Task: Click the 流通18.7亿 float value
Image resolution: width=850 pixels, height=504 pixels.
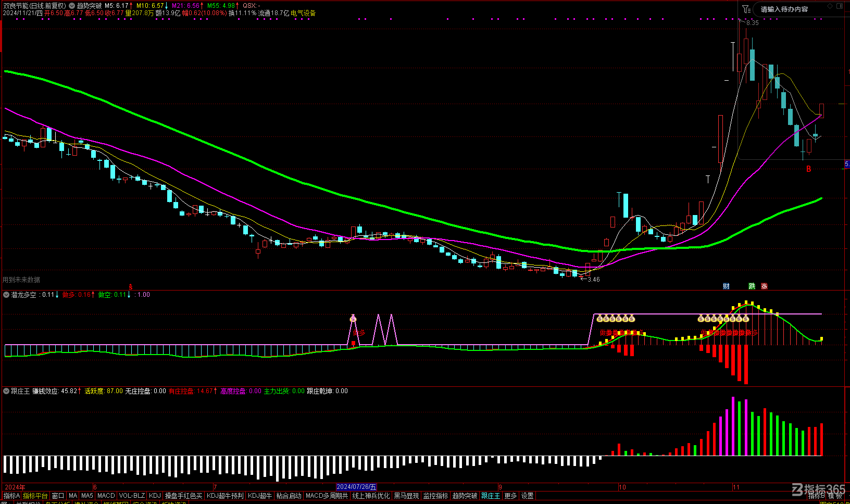Action: pyautogui.click(x=273, y=13)
